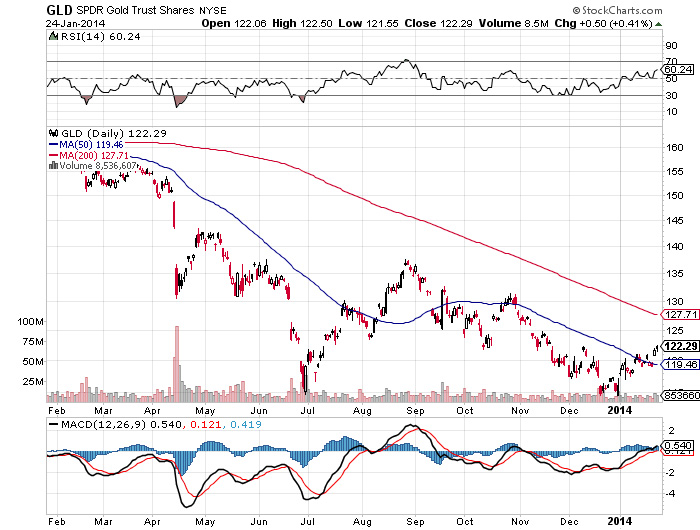Click the GLD (Daily) 122.29 legend text
Screen dimensions: 700x530
click(x=114, y=134)
